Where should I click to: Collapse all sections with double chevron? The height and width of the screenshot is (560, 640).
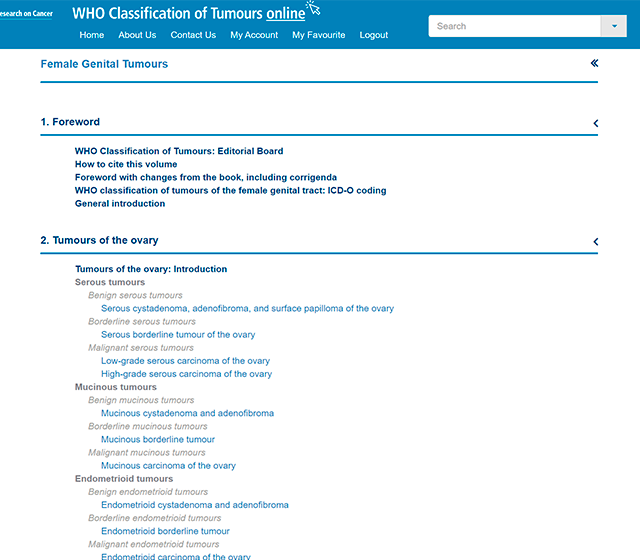pyautogui.click(x=594, y=63)
